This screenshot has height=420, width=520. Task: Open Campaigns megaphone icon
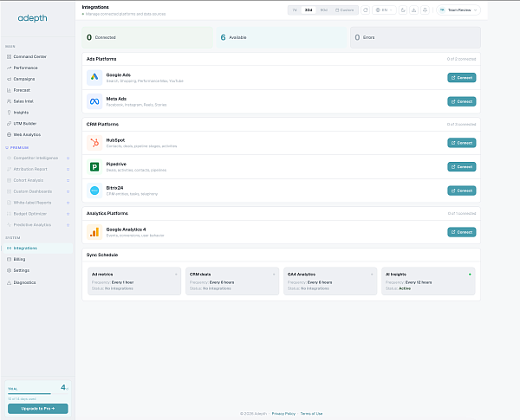pyautogui.click(x=9, y=79)
